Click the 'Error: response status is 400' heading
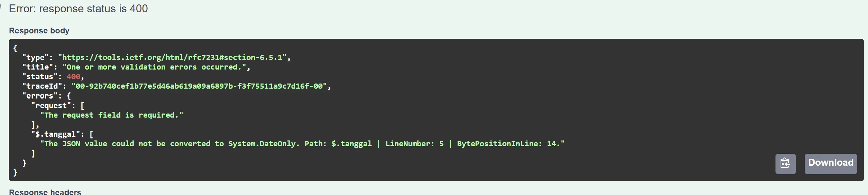This screenshot has height=195, width=868. pyautogui.click(x=78, y=9)
